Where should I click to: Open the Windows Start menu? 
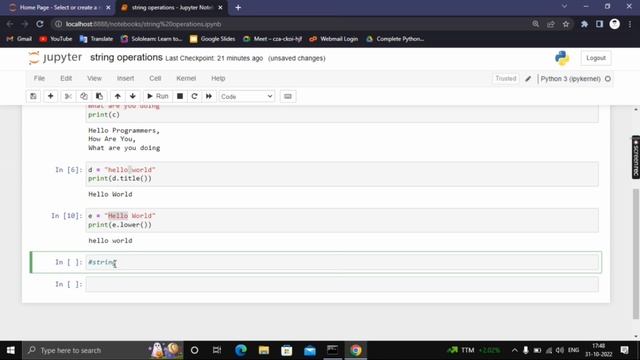(x=11, y=350)
